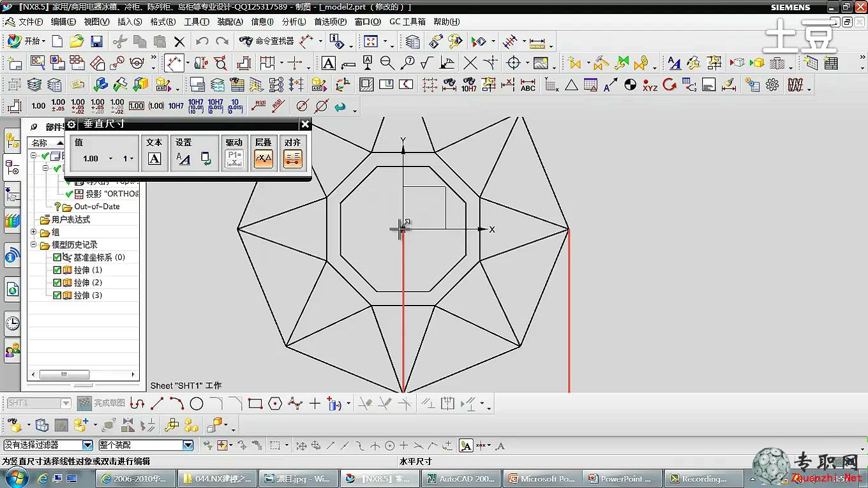Select the sketch rectangle tool
Viewport: 868px width, 488px height.
(255, 404)
